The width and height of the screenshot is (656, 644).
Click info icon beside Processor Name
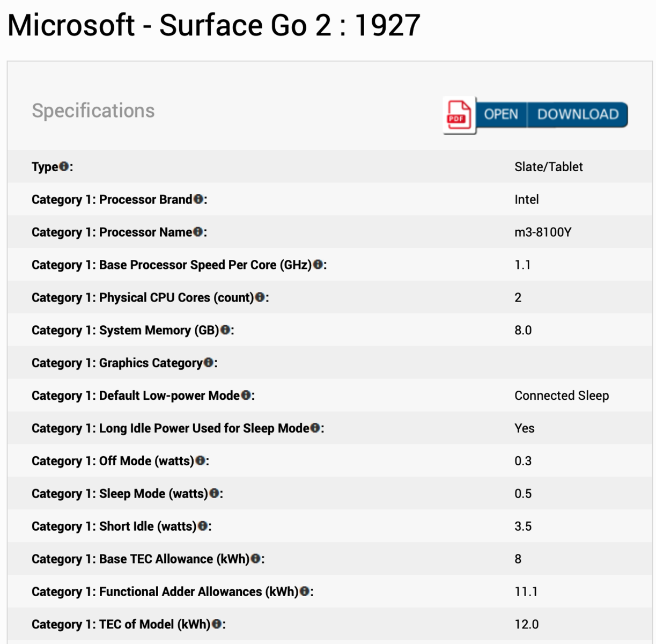click(x=198, y=232)
